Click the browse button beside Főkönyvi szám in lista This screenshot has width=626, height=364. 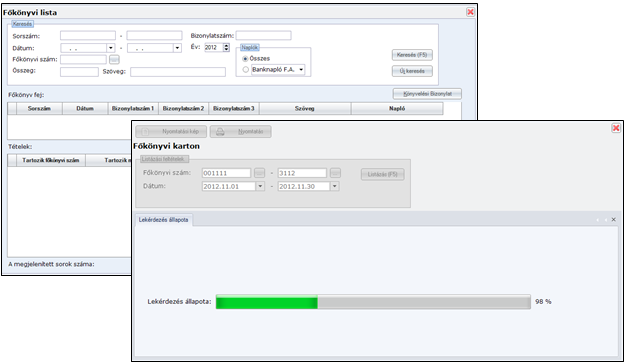coord(114,59)
